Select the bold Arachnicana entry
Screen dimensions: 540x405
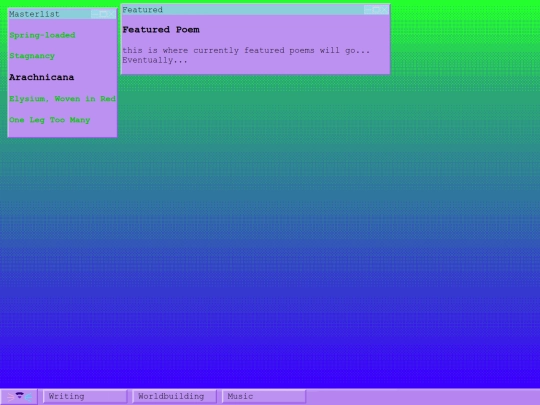[42, 77]
